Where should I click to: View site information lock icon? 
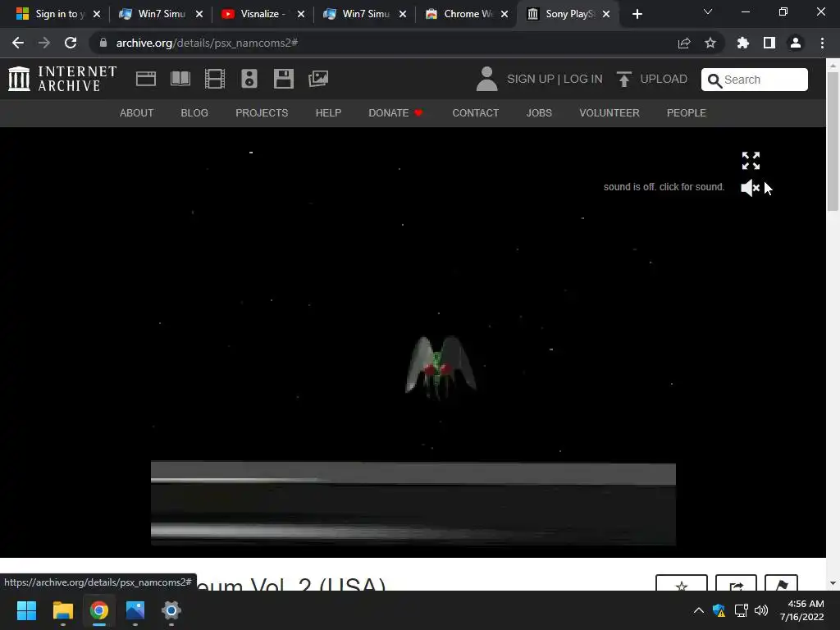coord(103,43)
